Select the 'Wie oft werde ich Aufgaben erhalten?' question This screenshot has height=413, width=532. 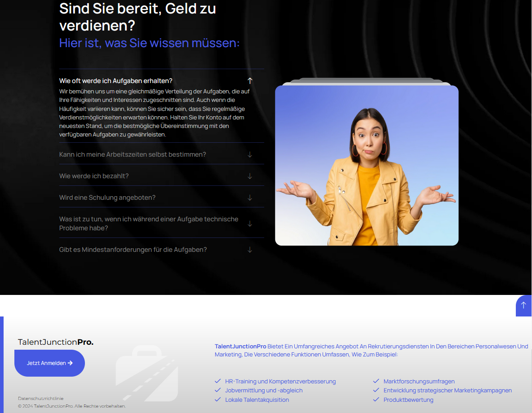115,81
